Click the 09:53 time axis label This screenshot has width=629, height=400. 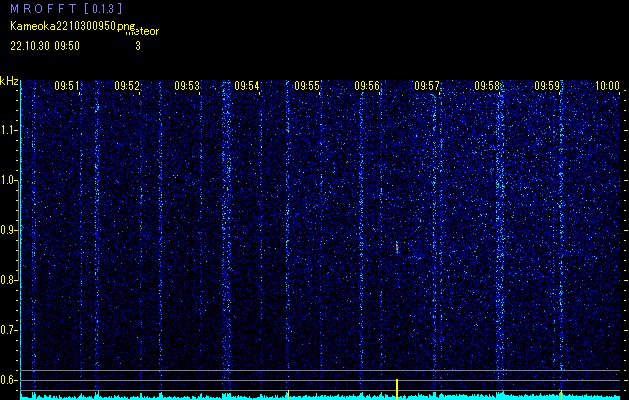pyautogui.click(x=187, y=85)
